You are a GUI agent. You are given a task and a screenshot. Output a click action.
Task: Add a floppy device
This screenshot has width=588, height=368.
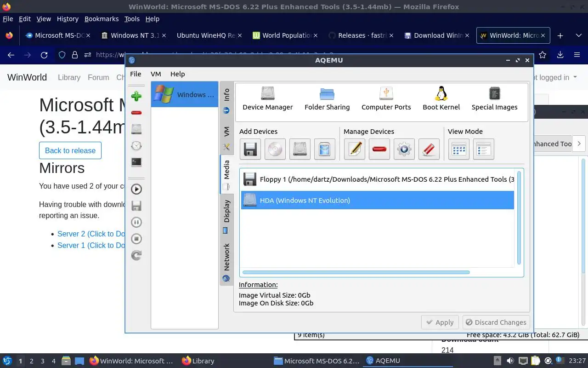[250, 149]
